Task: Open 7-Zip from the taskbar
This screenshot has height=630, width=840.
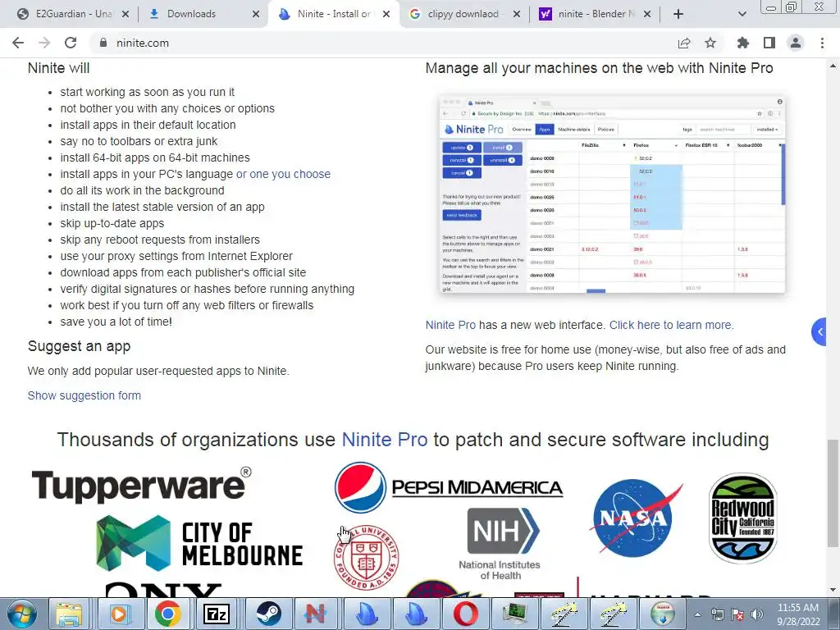Action: 217,614
